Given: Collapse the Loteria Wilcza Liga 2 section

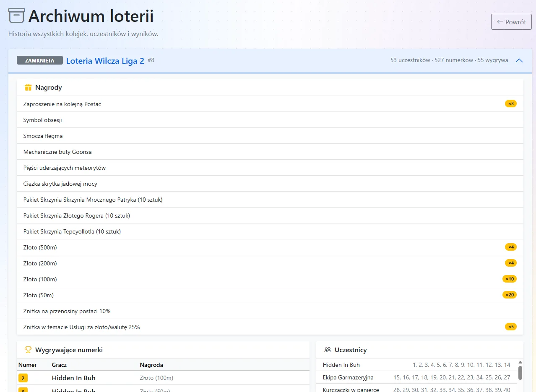Looking at the screenshot, I should 519,60.
